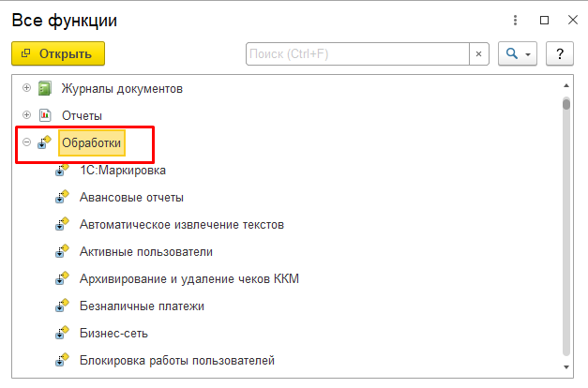
Task: Maximize the Все функции window
Action: [x=544, y=21]
